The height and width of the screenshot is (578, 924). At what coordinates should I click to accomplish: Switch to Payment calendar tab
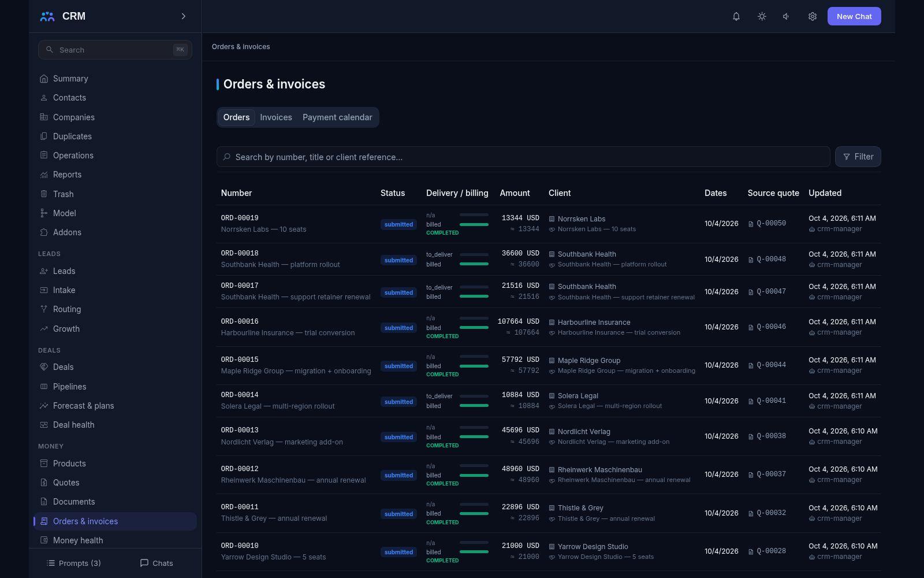[x=337, y=117]
